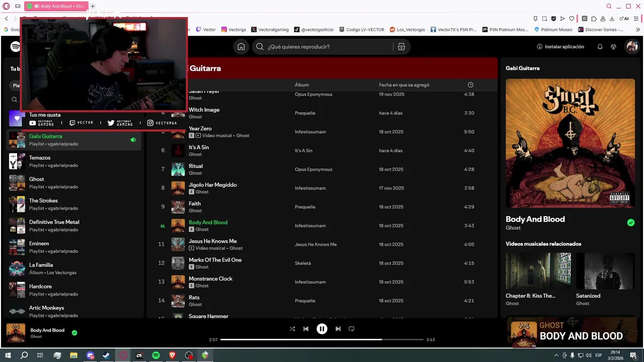644x362 pixels.
Task: Open the Hardcore playlist
Action: [x=74, y=290]
